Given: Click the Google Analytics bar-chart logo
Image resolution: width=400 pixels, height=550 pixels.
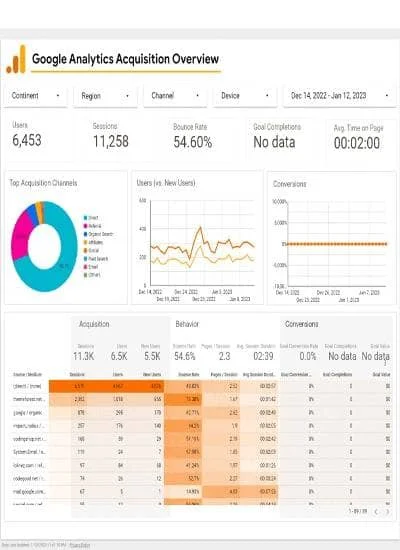Looking at the screenshot, I should [x=16, y=59].
